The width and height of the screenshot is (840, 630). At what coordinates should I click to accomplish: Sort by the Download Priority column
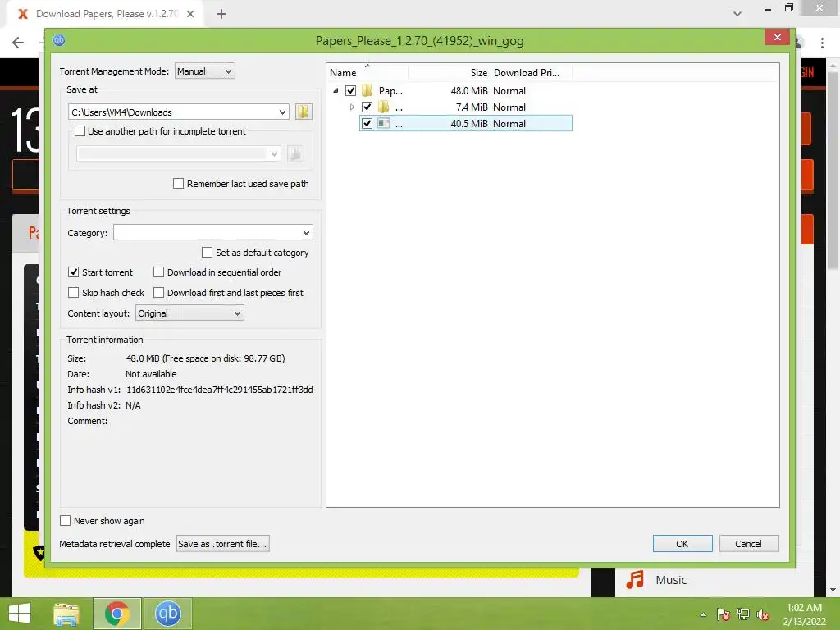coord(531,72)
